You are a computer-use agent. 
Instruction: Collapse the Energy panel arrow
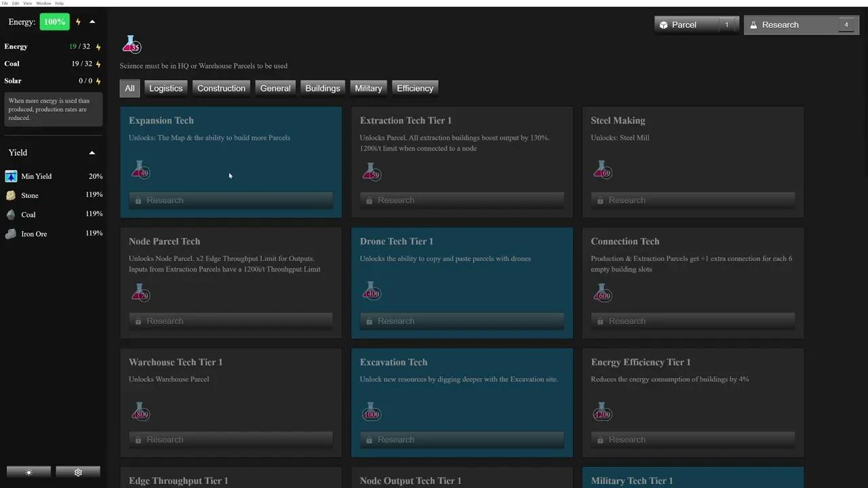click(92, 22)
